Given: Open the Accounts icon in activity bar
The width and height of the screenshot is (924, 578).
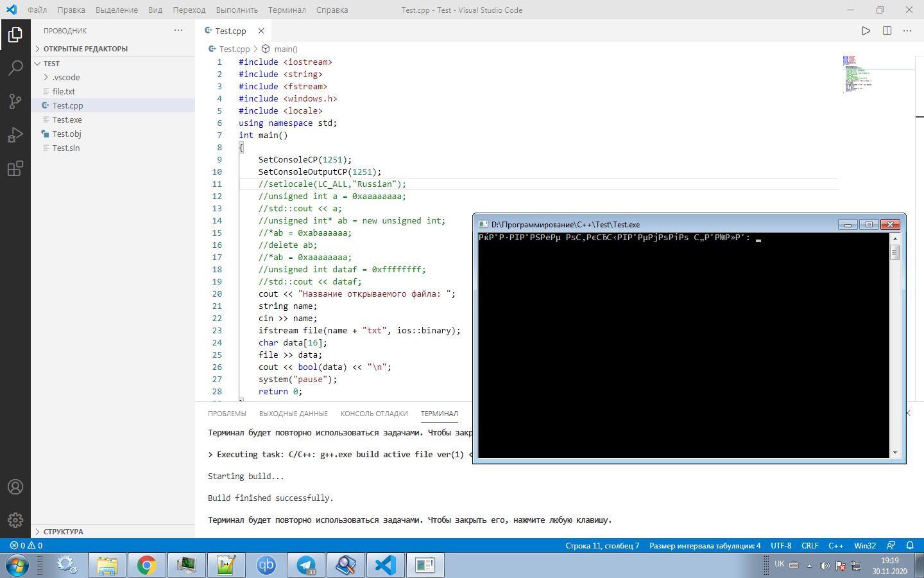Looking at the screenshot, I should [15, 487].
